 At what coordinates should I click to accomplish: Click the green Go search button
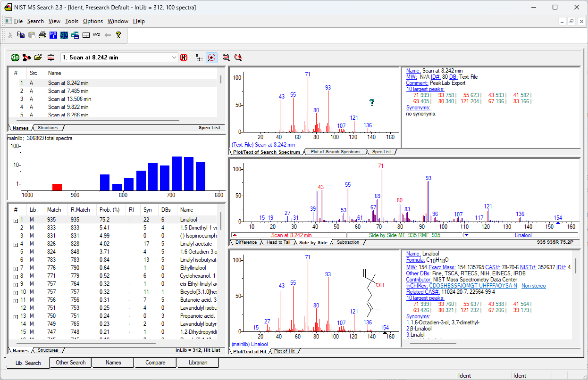[15, 58]
